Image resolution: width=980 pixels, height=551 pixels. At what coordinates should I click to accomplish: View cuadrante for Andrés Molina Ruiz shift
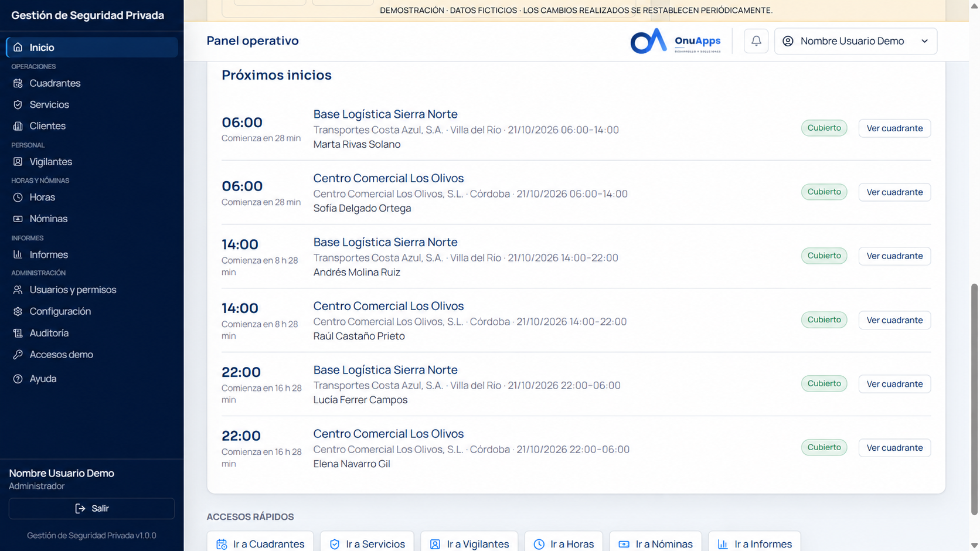coord(894,256)
